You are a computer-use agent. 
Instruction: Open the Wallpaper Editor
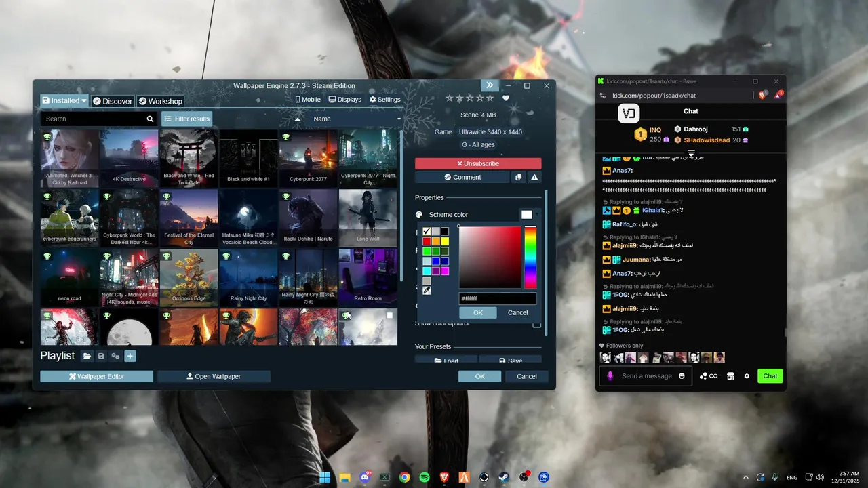96,376
